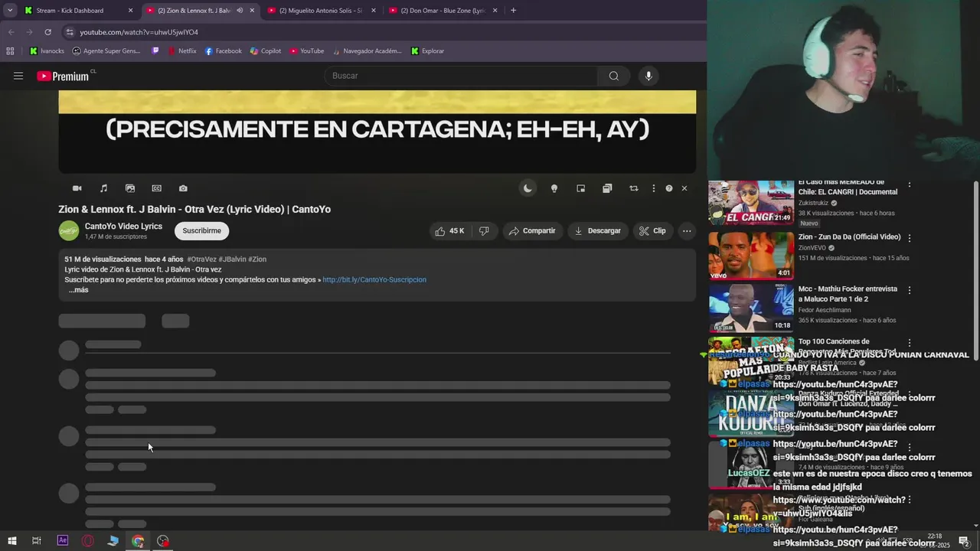Click the address bar URL
The width and height of the screenshot is (980, 551).
[139, 32]
